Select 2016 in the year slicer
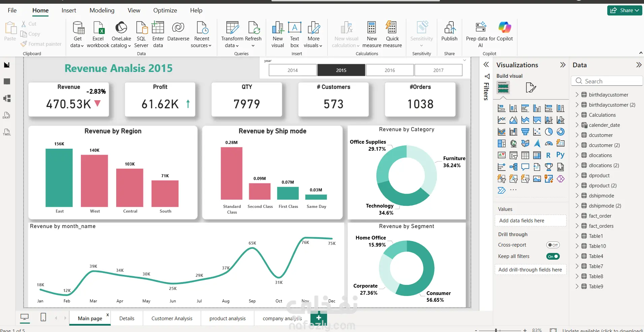 (390, 70)
